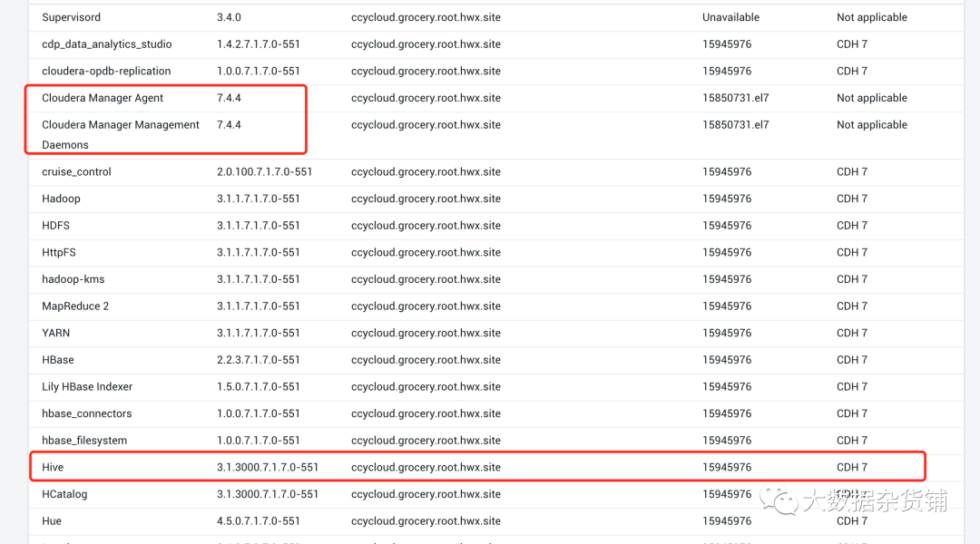980x544 pixels.
Task: Click Hive version 3.1.3000.7.1.7.0-551
Action: pos(268,467)
